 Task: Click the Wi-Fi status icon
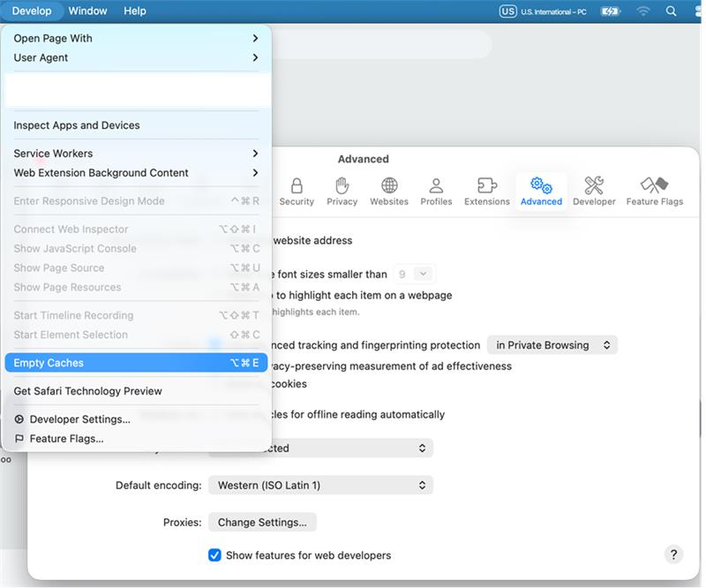(x=643, y=11)
